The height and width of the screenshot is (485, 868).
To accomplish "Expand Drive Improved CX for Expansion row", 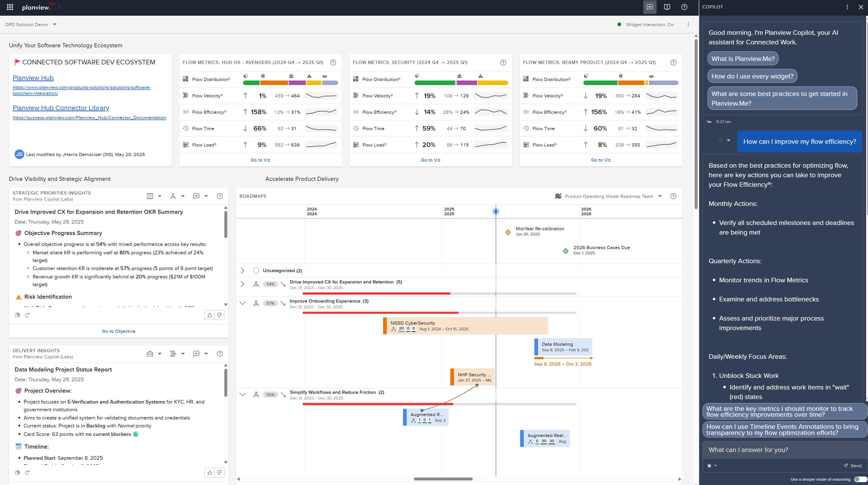I will [242, 284].
